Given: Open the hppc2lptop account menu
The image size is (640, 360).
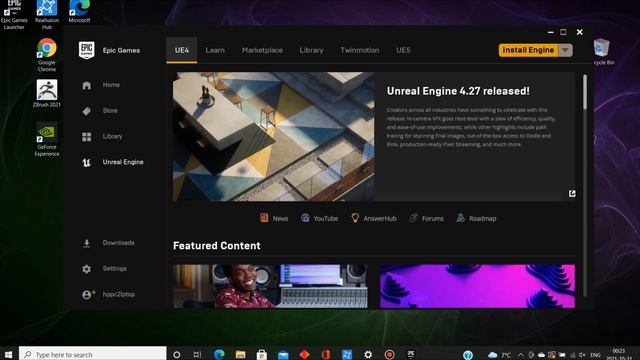Looking at the screenshot, I should 108,294.
